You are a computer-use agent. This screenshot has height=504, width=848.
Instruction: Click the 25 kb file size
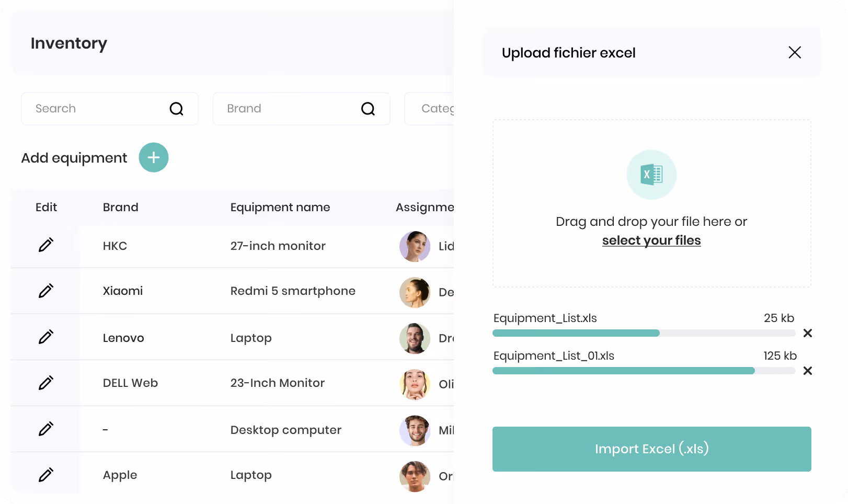pos(779,318)
